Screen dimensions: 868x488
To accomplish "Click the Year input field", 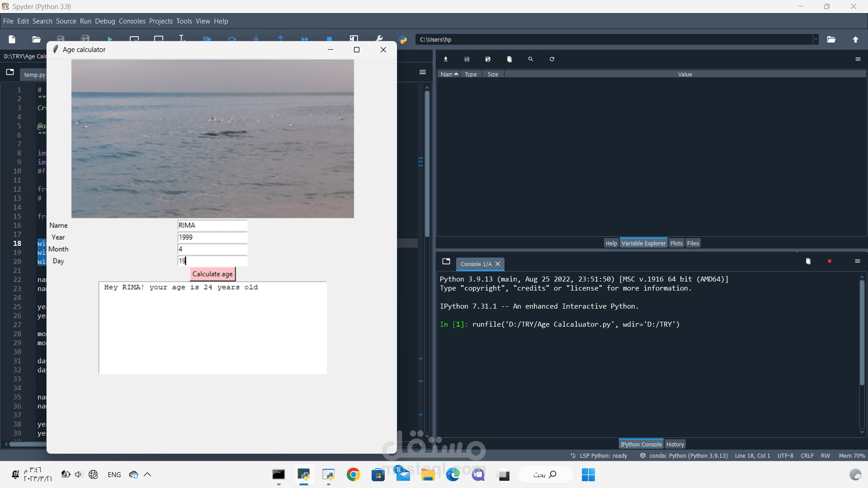I will pos(212,237).
